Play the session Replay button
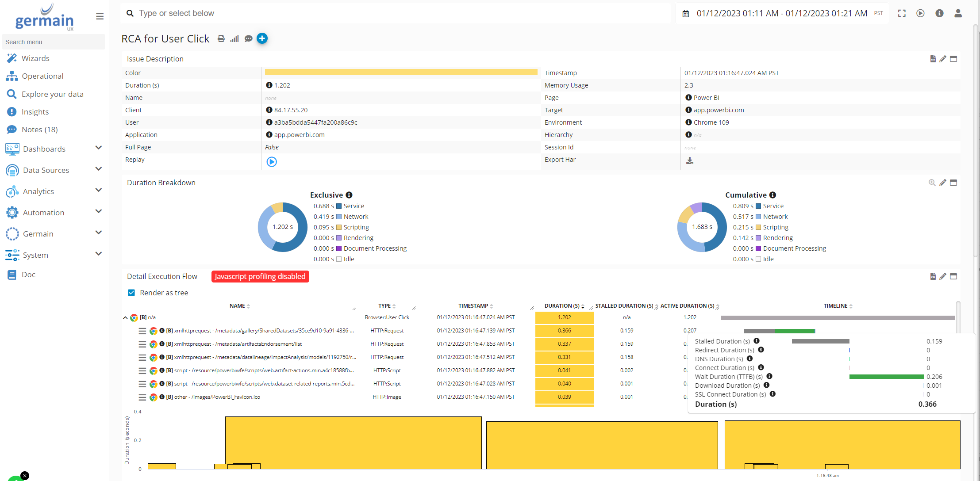This screenshot has width=980, height=481. point(272,162)
